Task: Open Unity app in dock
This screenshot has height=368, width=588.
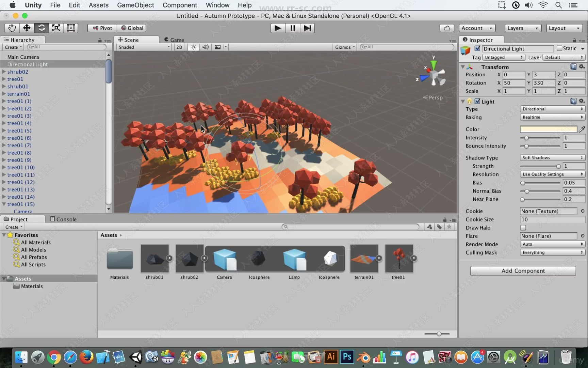Action: [x=135, y=357]
